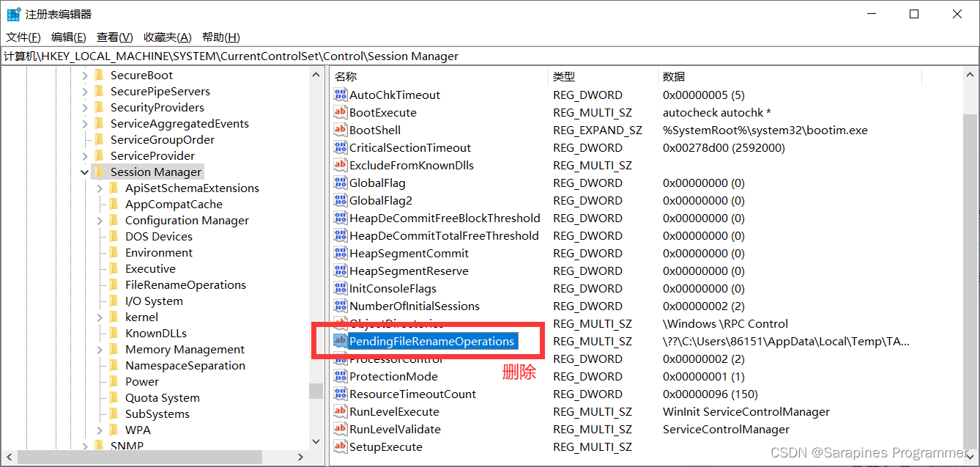Click the HeapSegmentCommit value icon

[340, 253]
